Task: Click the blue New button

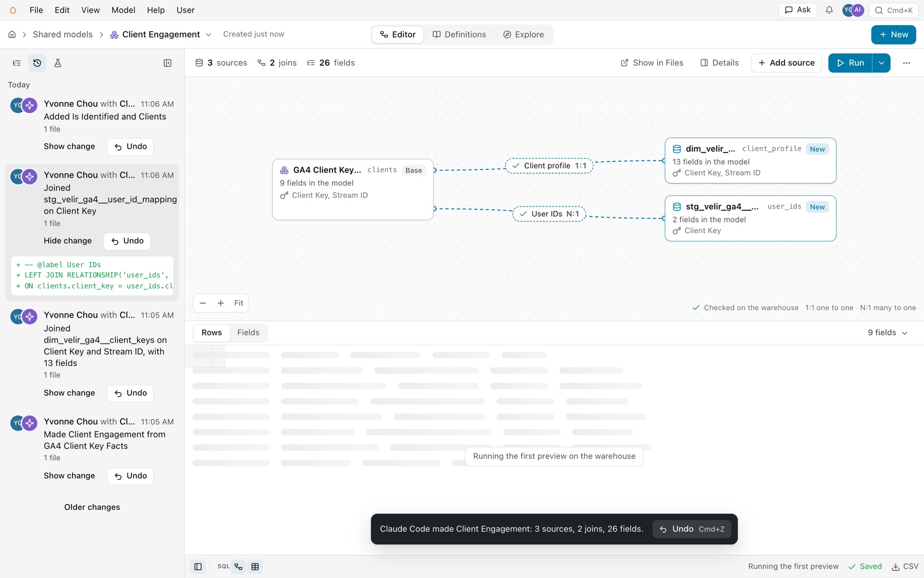Action: tap(894, 34)
